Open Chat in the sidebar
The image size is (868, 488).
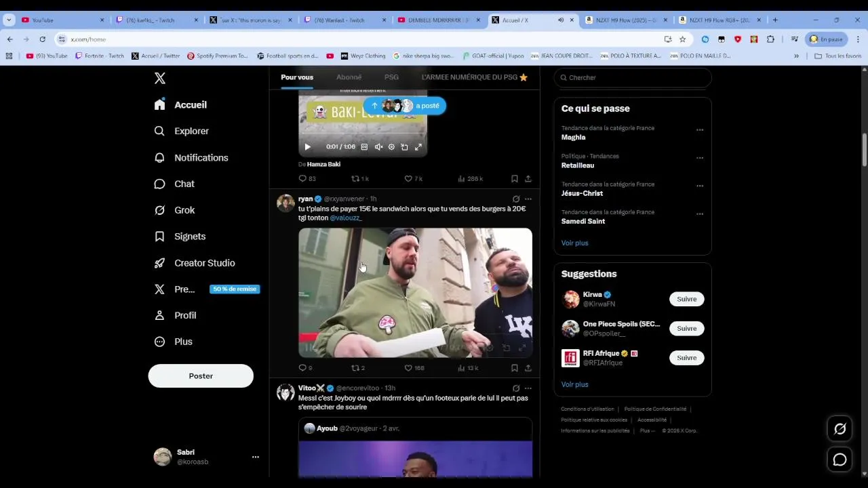[174, 184]
